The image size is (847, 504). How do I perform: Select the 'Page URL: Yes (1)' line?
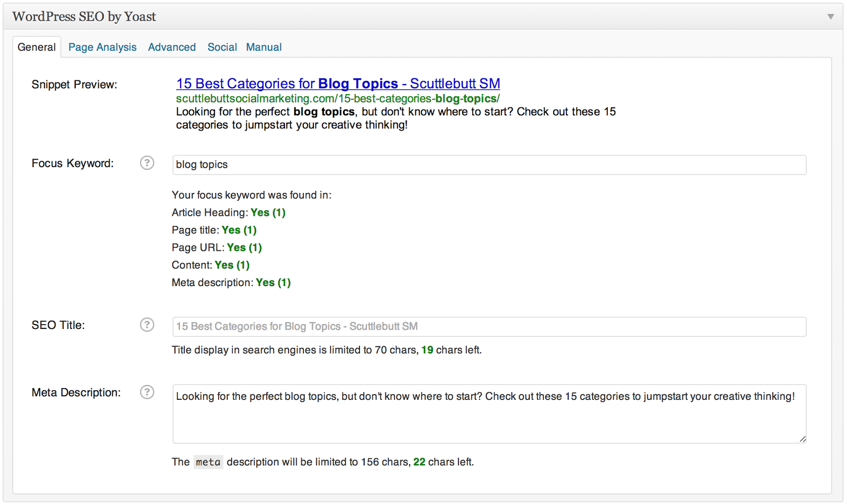pyautogui.click(x=217, y=248)
